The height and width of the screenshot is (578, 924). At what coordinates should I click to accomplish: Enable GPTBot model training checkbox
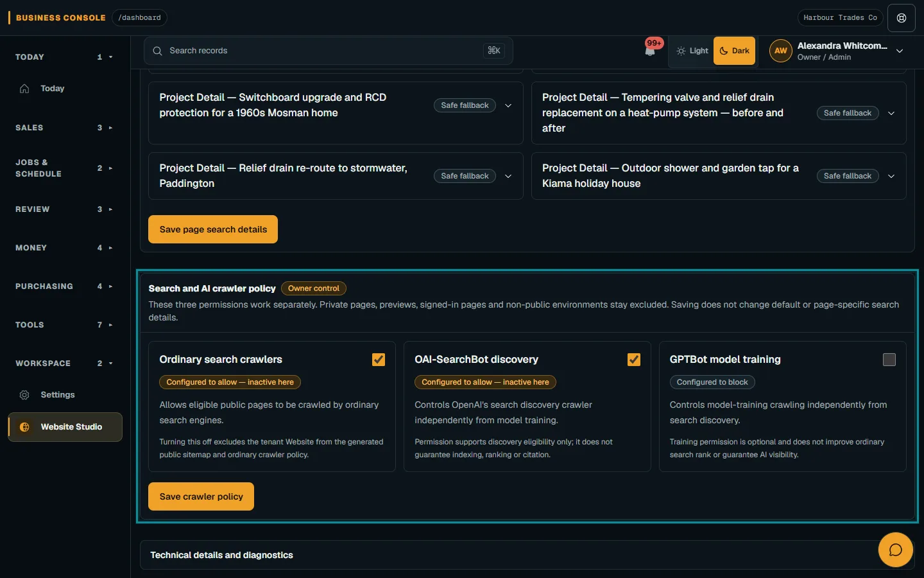pyautogui.click(x=889, y=360)
